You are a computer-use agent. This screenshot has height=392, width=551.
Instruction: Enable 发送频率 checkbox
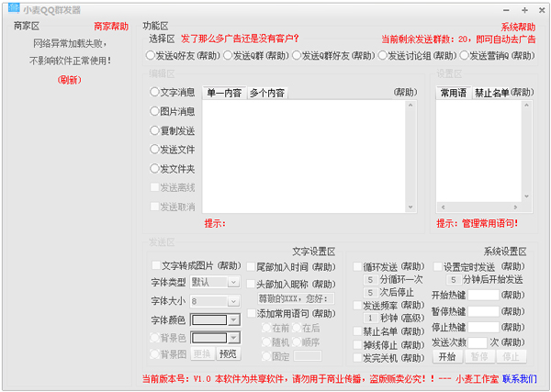click(x=357, y=305)
